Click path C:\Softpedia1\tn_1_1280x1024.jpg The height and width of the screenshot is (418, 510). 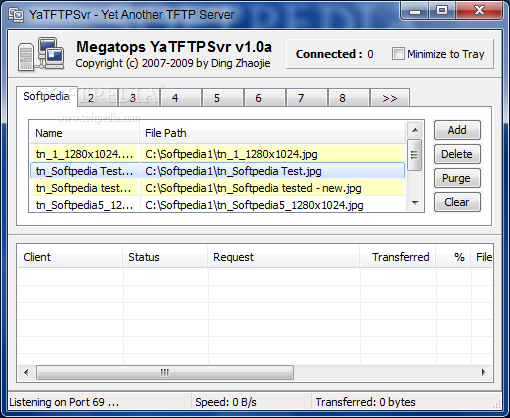pyautogui.click(x=231, y=154)
